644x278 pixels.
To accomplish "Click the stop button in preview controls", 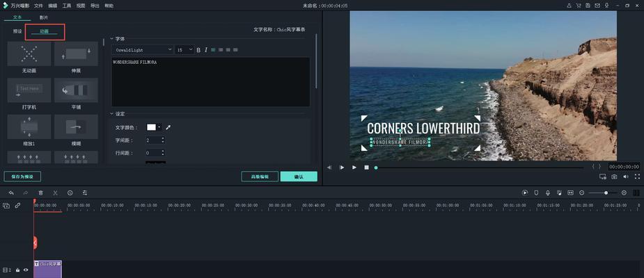I will point(366,167).
